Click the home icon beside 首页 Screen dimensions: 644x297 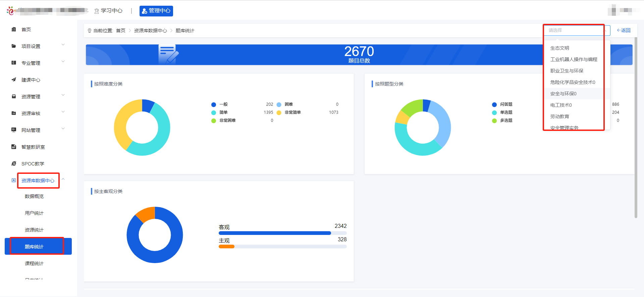click(14, 30)
